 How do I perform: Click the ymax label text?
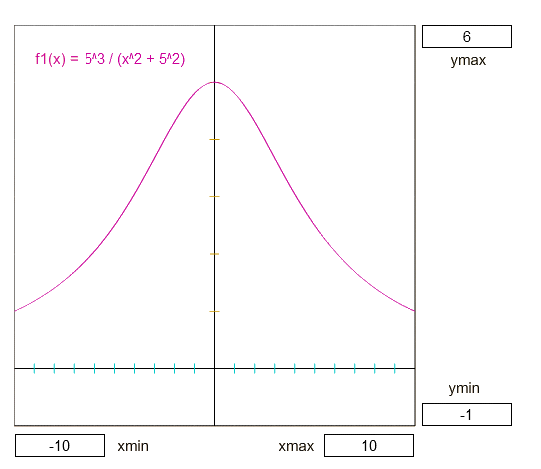(468, 60)
